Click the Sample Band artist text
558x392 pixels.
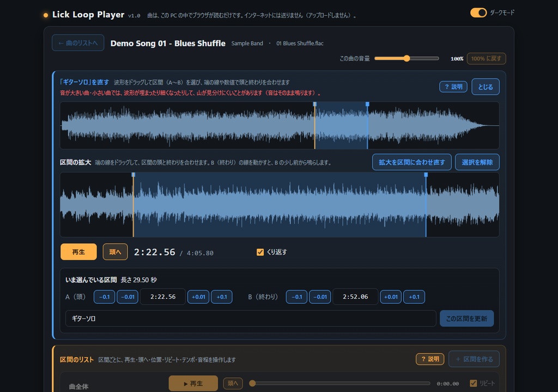pyautogui.click(x=247, y=44)
